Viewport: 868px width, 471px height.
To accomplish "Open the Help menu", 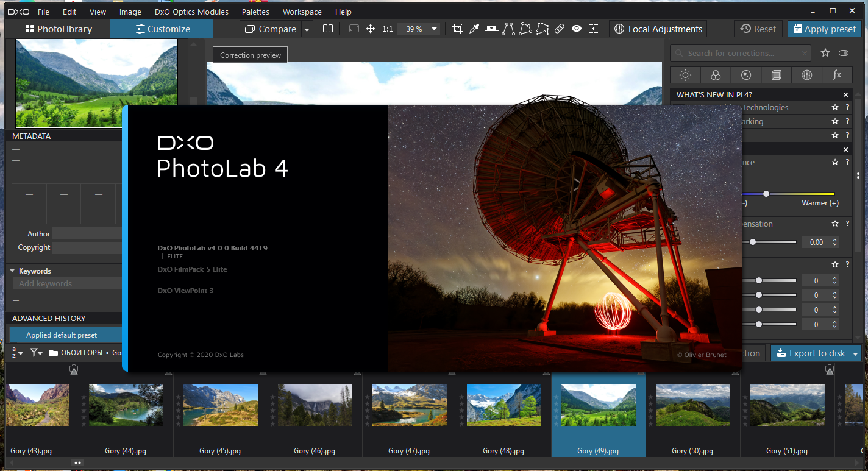I will [343, 12].
